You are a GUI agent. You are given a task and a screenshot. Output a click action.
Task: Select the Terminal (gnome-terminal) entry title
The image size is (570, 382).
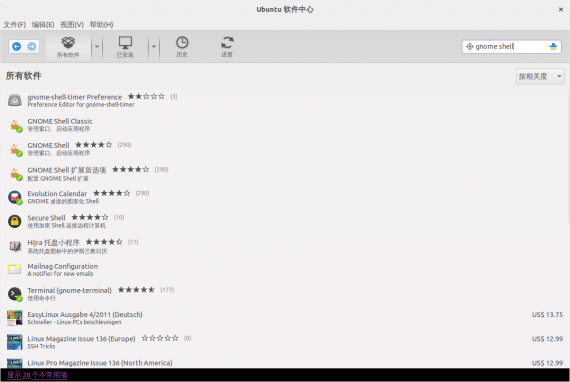[69, 290]
